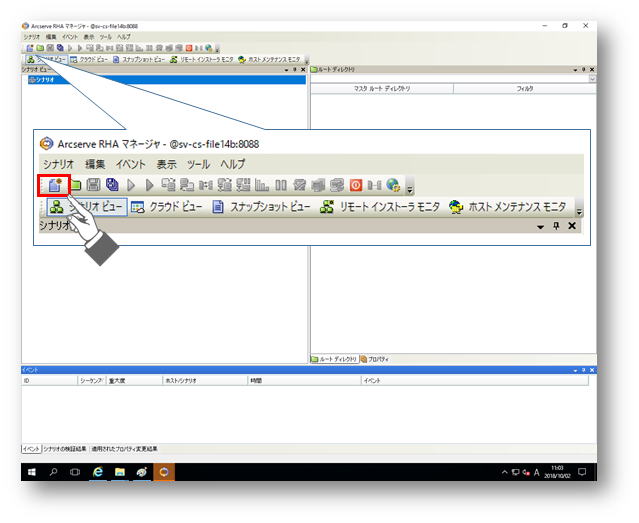The height and width of the screenshot is (523, 639).
Task: Select the highlighted シナリオ tree root row
Action: tap(167, 79)
